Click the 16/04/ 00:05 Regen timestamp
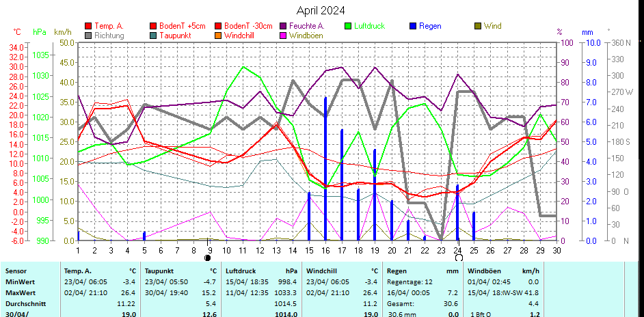Viewport: 644px width, 317px height. [x=408, y=293]
